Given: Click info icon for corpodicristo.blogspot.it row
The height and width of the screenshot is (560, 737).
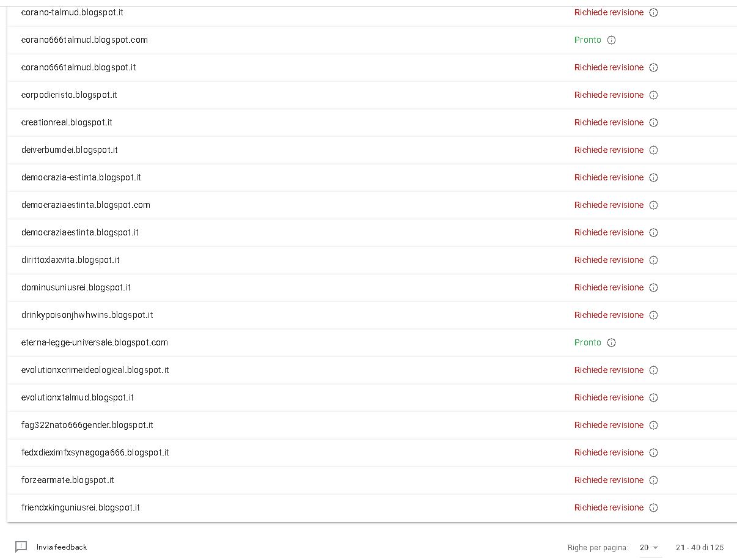Looking at the screenshot, I should point(653,95).
